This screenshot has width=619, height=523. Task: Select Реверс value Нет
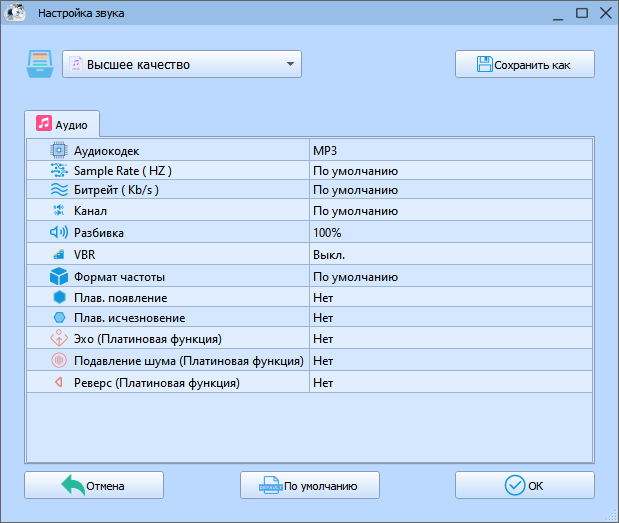pyautogui.click(x=451, y=382)
